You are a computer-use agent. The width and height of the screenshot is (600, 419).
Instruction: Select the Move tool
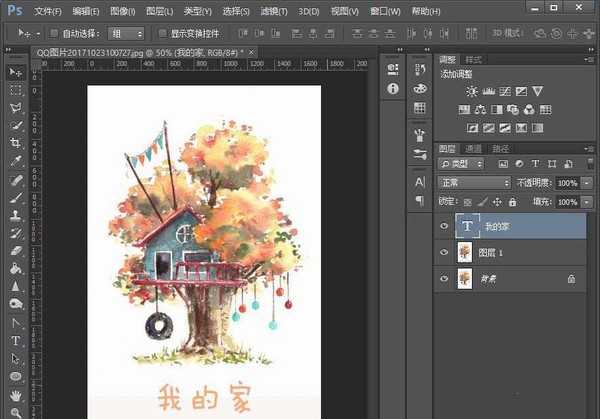(x=16, y=73)
